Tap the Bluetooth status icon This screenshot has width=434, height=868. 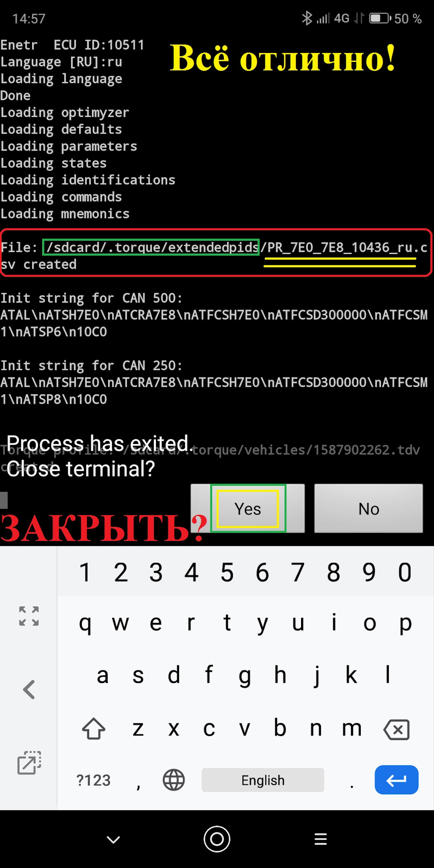pyautogui.click(x=307, y=18)
